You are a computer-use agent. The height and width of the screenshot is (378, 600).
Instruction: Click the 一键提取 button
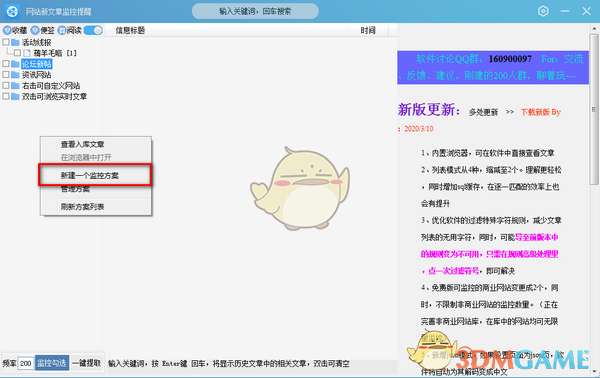87,363
